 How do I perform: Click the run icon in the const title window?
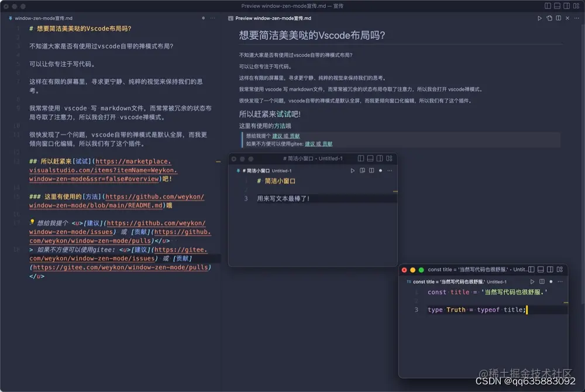pyautogui.click(x=532, y=281)
